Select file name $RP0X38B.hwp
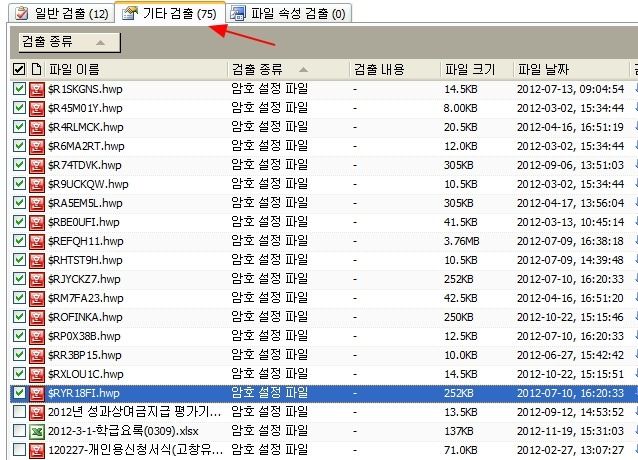Image resolution: width=638 pixels, height=460 pixels. (x=84, y=336)
